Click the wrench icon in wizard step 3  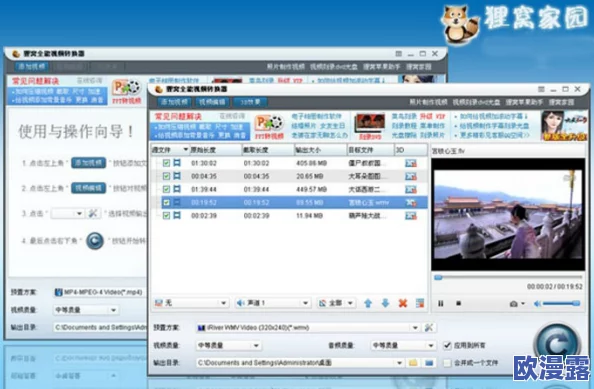point(93,213)
